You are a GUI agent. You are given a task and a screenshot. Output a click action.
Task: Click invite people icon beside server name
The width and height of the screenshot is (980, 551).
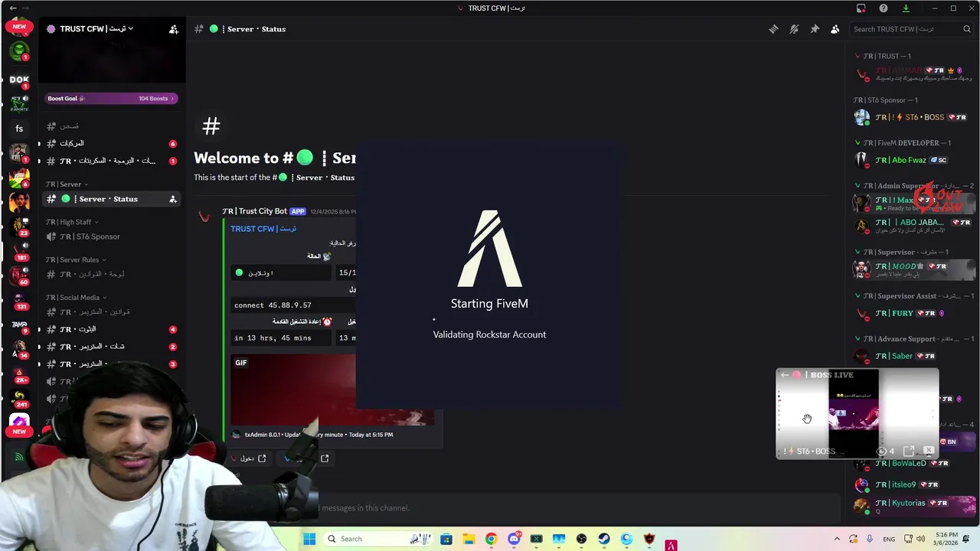click(x=174, y=29)
